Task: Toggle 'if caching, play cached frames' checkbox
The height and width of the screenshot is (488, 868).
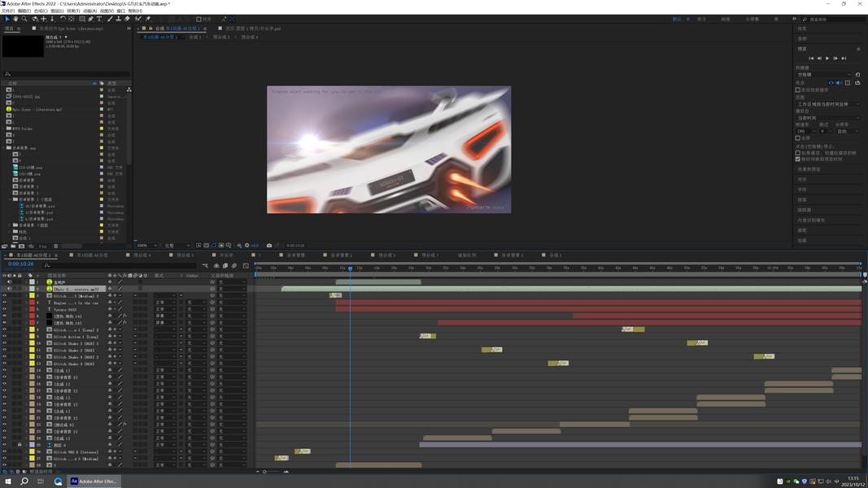Action: (x=798, y=153)
